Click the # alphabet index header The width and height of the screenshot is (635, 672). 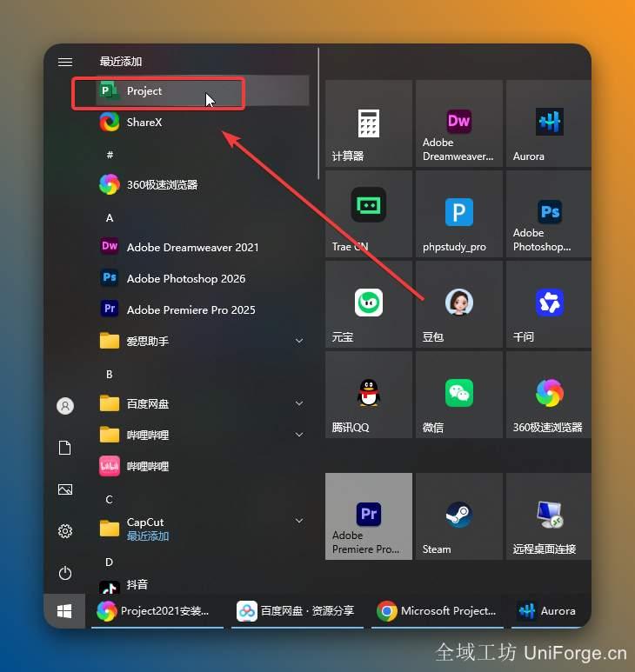110,155
